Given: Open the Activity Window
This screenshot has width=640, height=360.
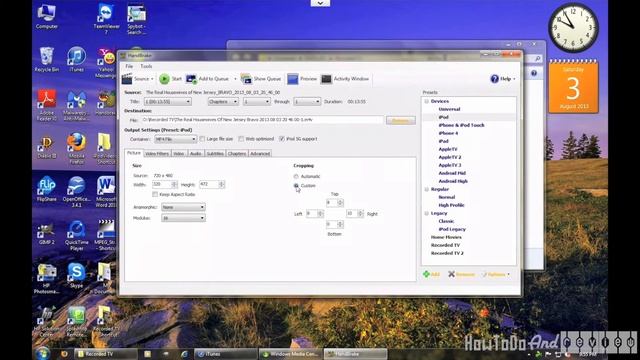Looking at the screenshot, I should [x=345, y=79].
